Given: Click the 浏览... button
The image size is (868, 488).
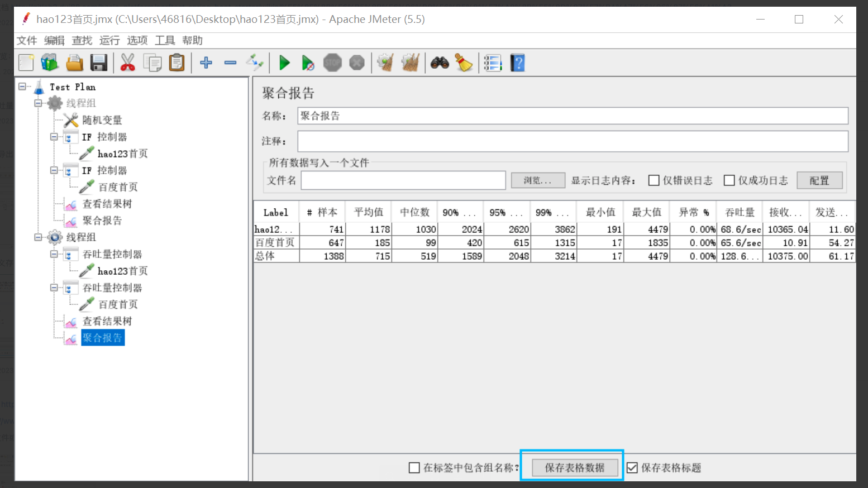Looking at the screenshot, I should tap(538, 180).
